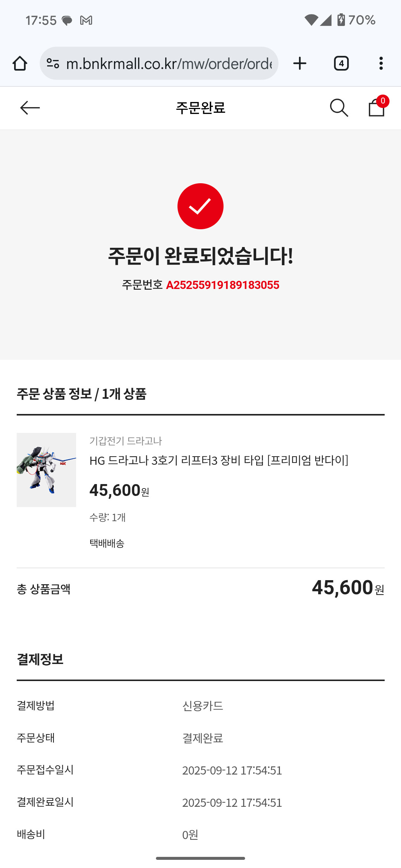Open the tab switcher showing 4 tabs
Image resolution: width=401 pixels, height=868 pixels.
[341, 63]
